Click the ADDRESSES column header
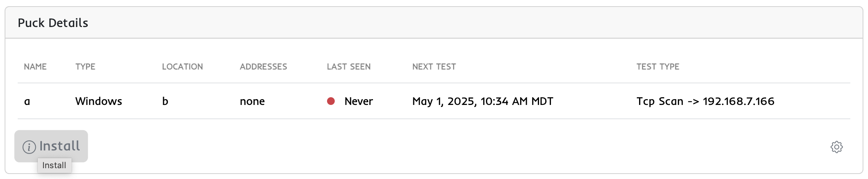 coord(264,67)
